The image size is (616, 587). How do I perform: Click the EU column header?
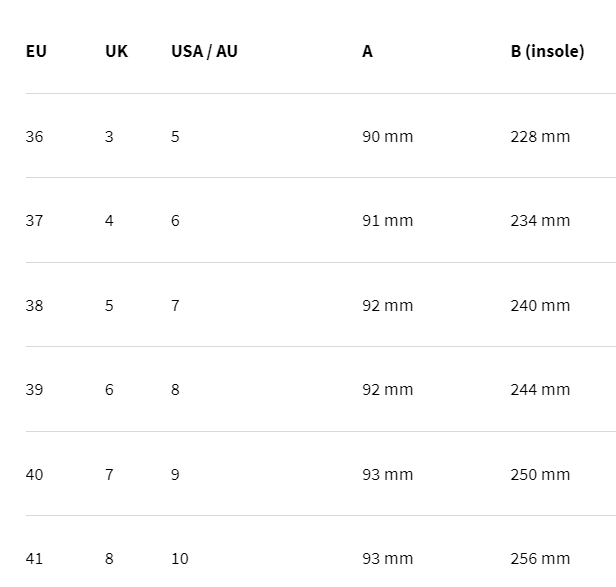pos(36,51)
